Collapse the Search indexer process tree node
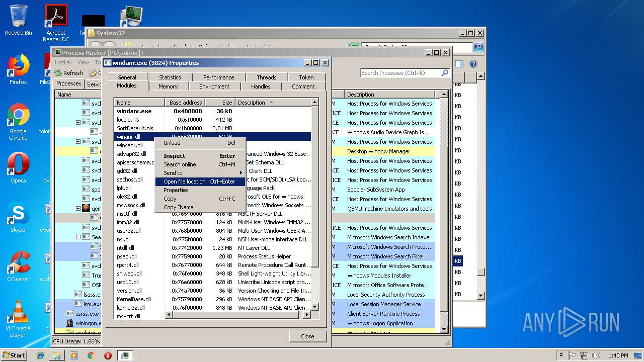 [78, 237]
